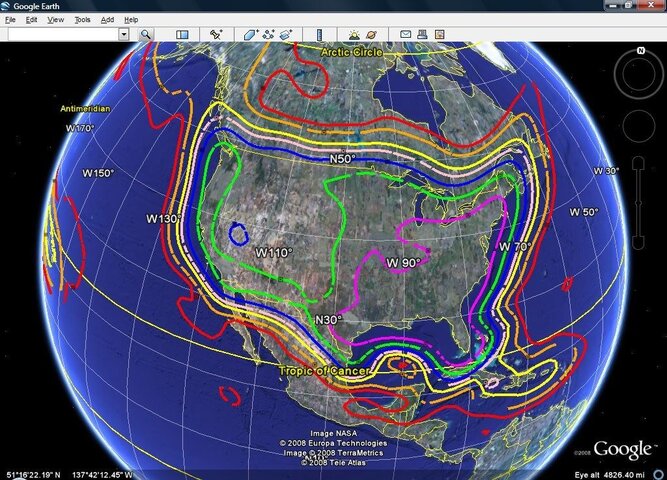Open the Ruler measuring tool
The image size is (667, 480).
(319, 34)
